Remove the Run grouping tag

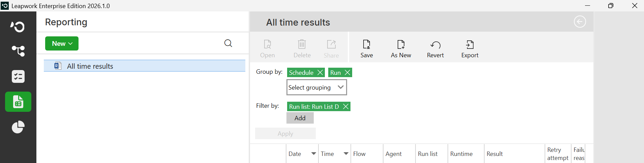click(x=347, y=72)
